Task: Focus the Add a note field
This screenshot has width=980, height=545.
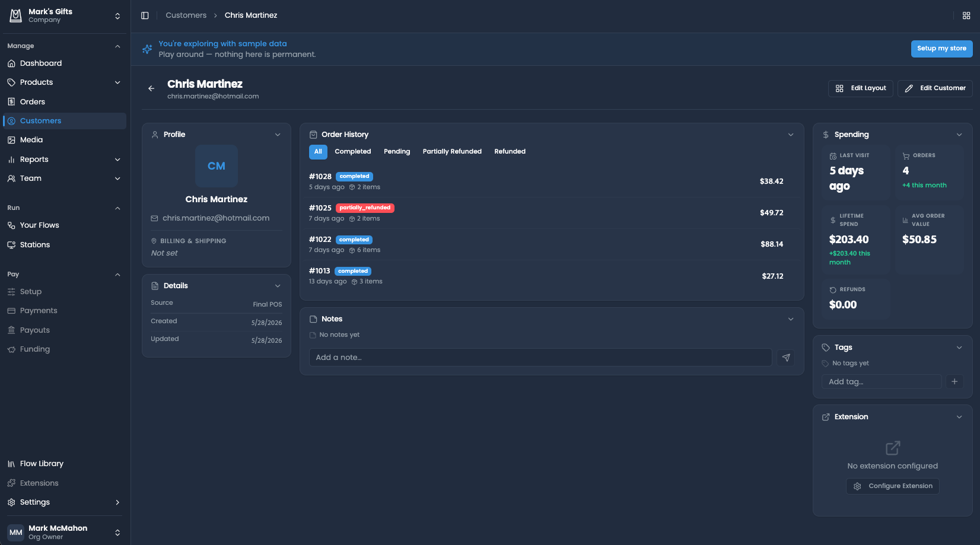Action: click(540, 358)
